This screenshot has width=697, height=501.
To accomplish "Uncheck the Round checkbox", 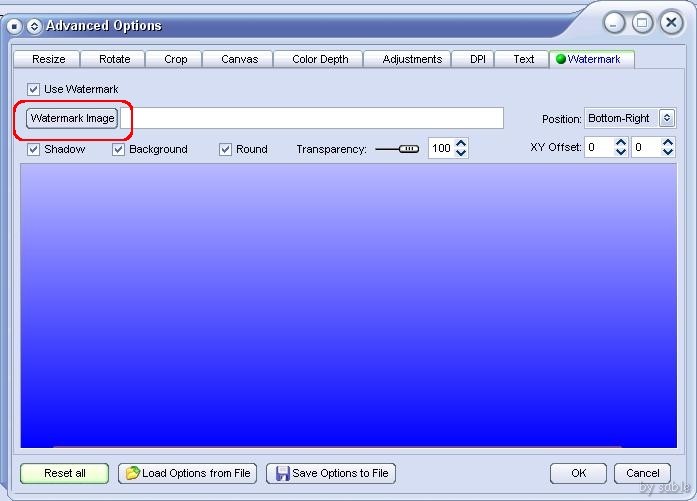I will pos(225,149).
